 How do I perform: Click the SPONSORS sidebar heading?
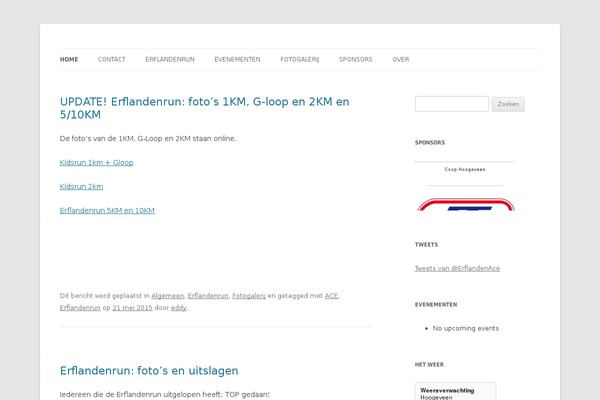(x=430, y=142)
